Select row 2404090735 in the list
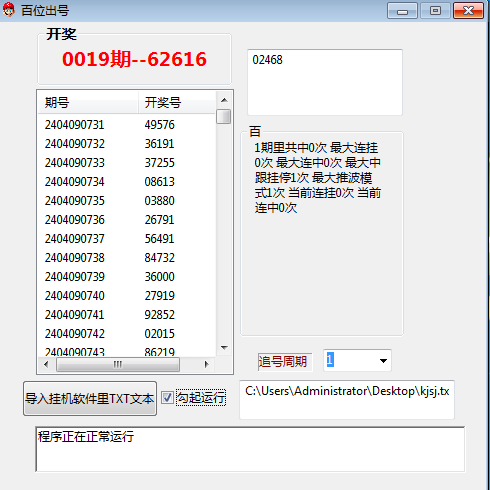490x490 pixels. click(127, 201)
